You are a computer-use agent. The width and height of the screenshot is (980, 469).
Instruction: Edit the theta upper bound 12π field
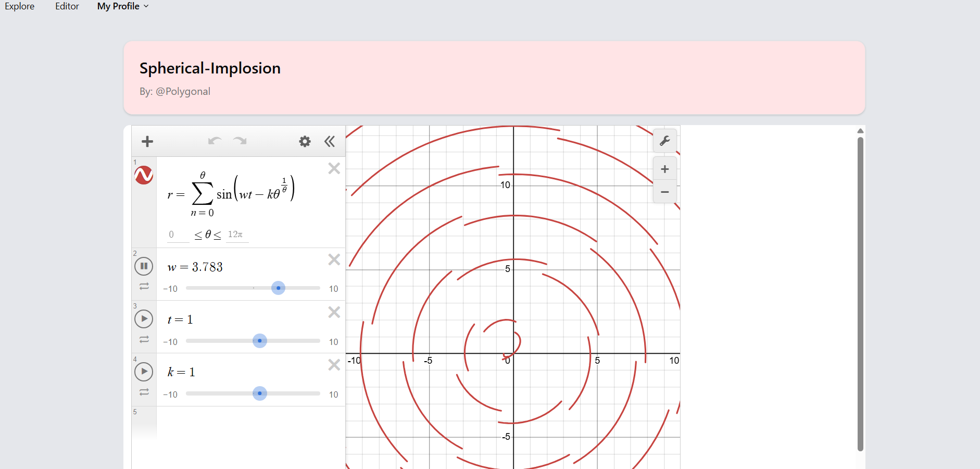[237, 235]
